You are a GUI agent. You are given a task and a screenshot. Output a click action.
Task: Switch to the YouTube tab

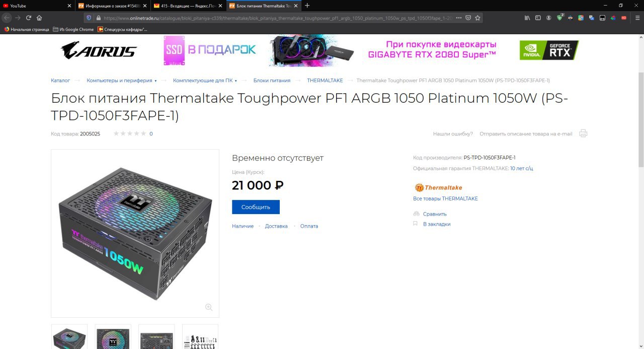pos(38,6)
